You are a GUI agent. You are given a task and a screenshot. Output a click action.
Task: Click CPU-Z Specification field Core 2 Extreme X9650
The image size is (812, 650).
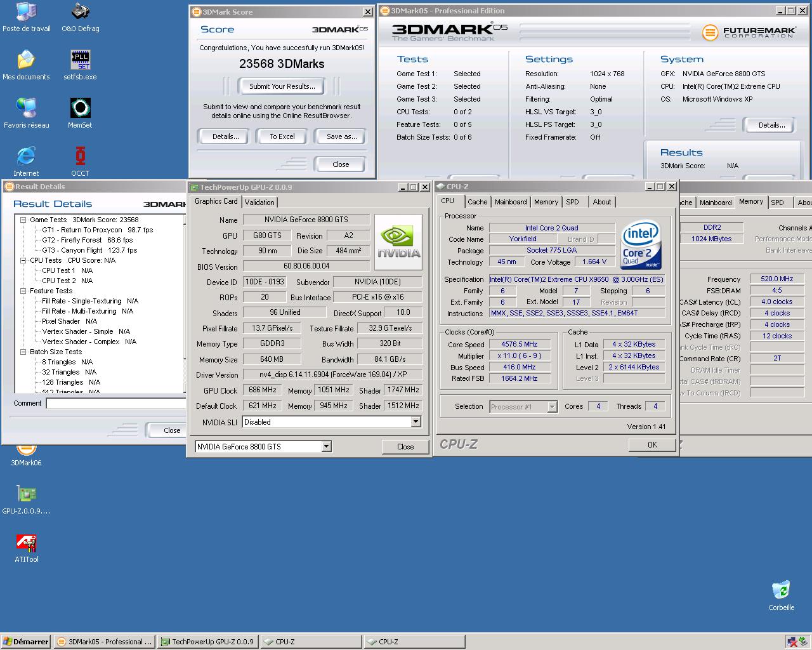[x=577, y=279]
